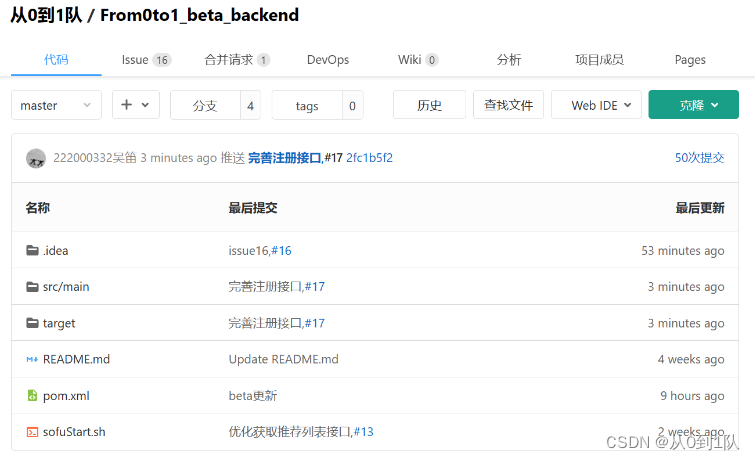Image resolution: width=755 pixels, height=460 pixels.
Task: Click the .idea folder icon
Action: coord(32,250)
